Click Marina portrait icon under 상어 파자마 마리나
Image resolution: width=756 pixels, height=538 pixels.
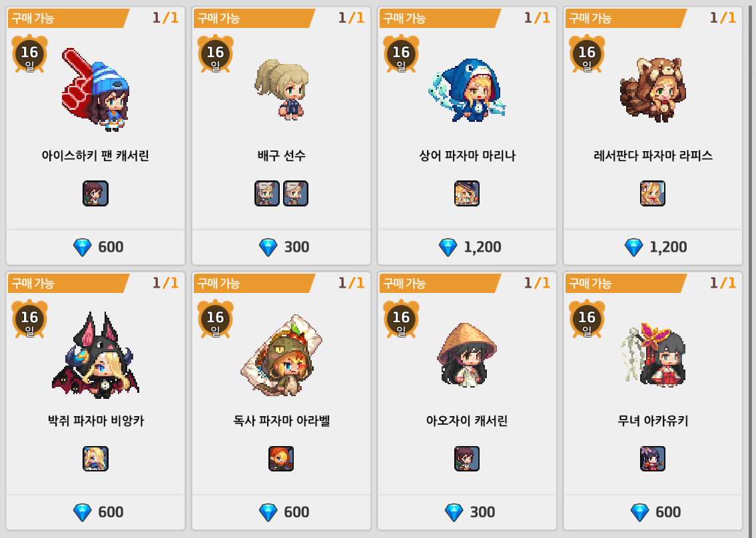[467, 193]
